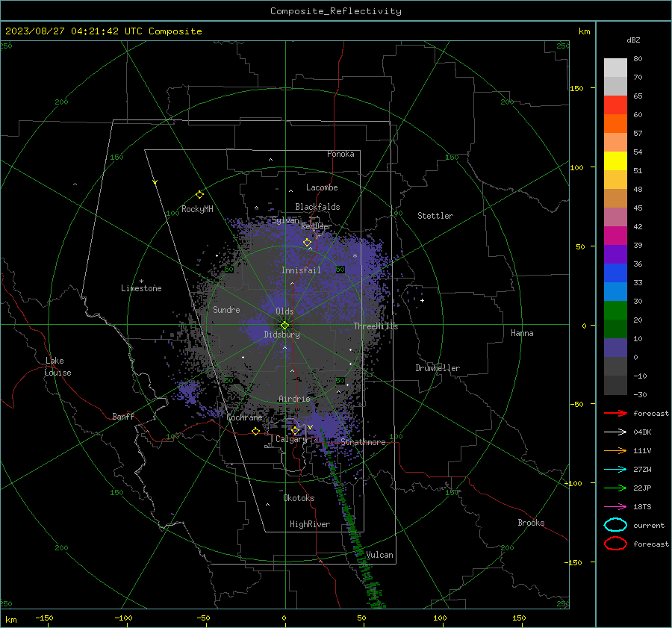Click the Okotoks town label
The width and height of the screenshot is (672, 628).
coord(299,498)
